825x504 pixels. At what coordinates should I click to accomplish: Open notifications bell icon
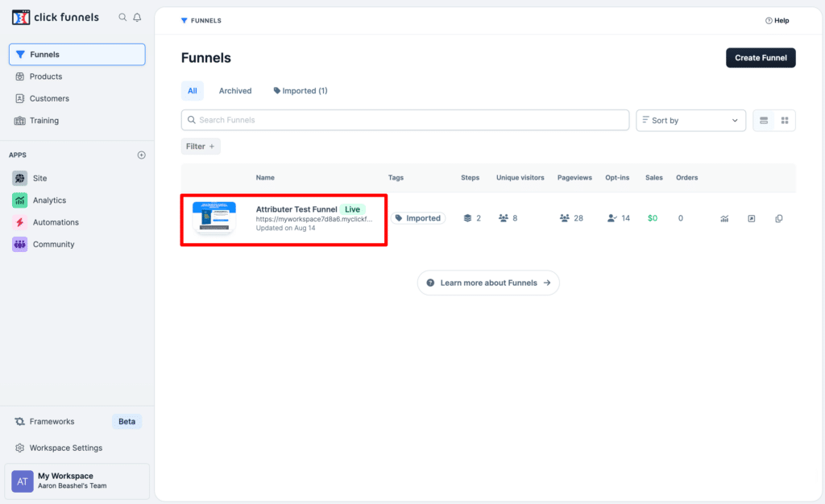[137, 18]
